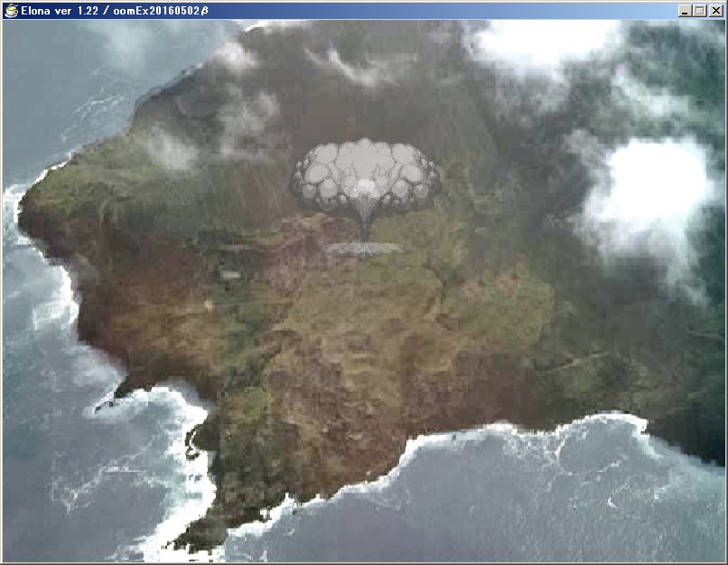Minimize the Elona window
Viewport: 728px width, 565px height.
685,11
